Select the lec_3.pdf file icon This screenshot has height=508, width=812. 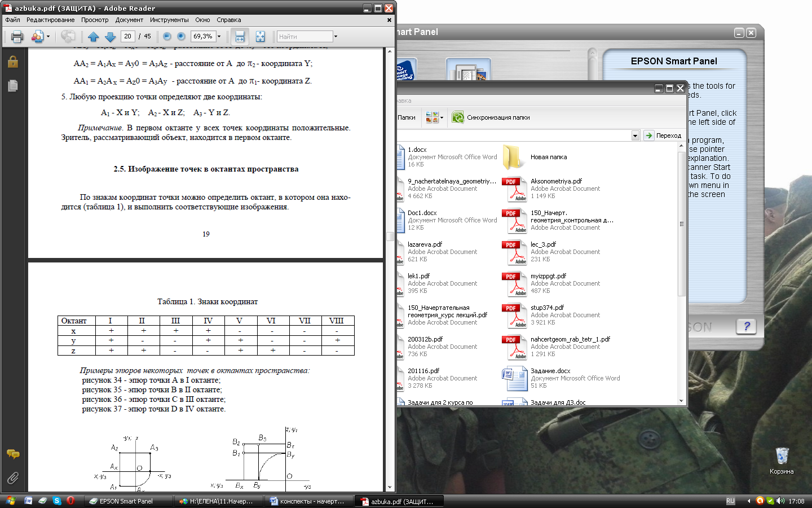pos(514,252)
